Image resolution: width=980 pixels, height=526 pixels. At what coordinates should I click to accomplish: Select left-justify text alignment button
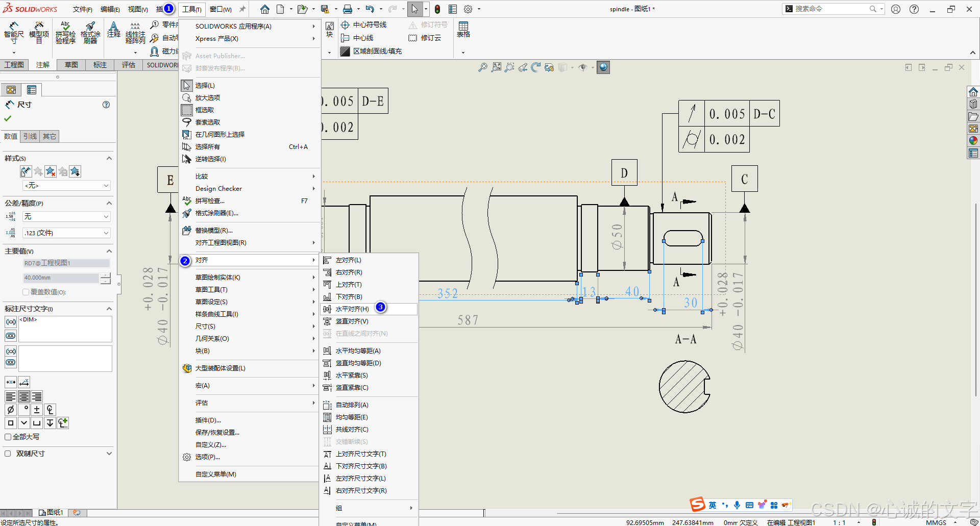(11, 396)
